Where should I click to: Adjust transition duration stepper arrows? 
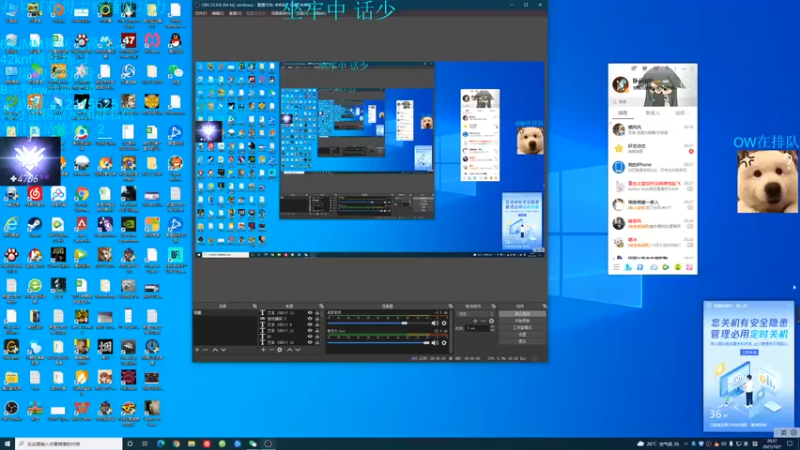pyautogui.click(x=492, y=329)
